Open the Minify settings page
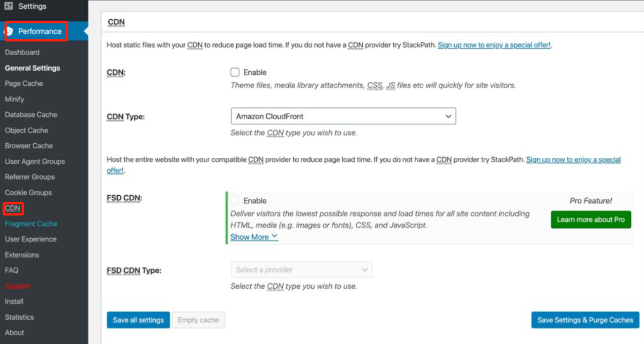Screen dimensions: 644x344 pos(15,99)
